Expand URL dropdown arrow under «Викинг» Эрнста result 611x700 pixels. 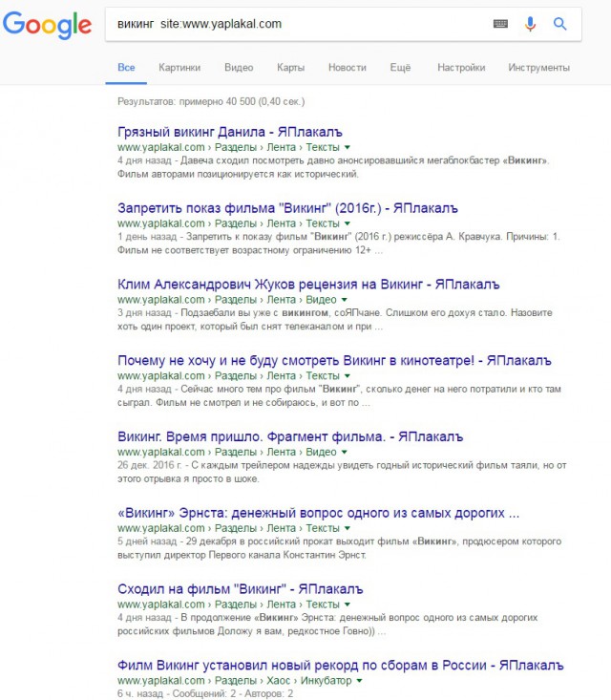pos(348,528)
